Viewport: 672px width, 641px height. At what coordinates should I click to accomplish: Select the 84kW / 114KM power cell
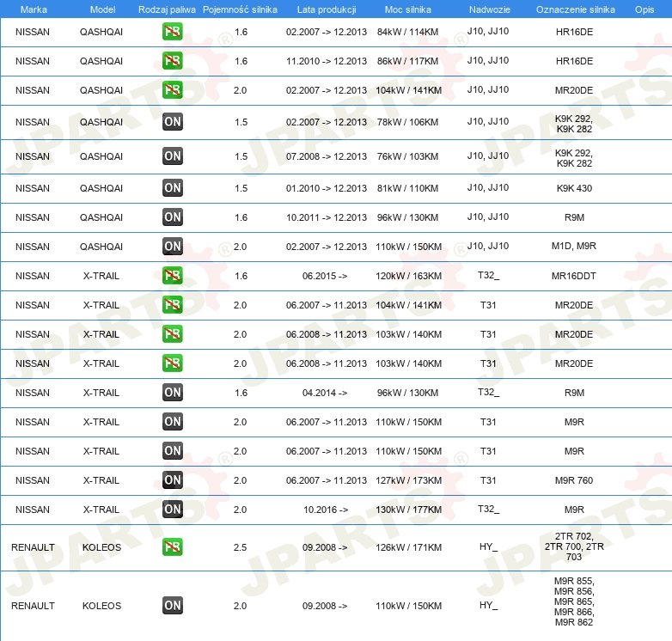click(x=407, y=32)
